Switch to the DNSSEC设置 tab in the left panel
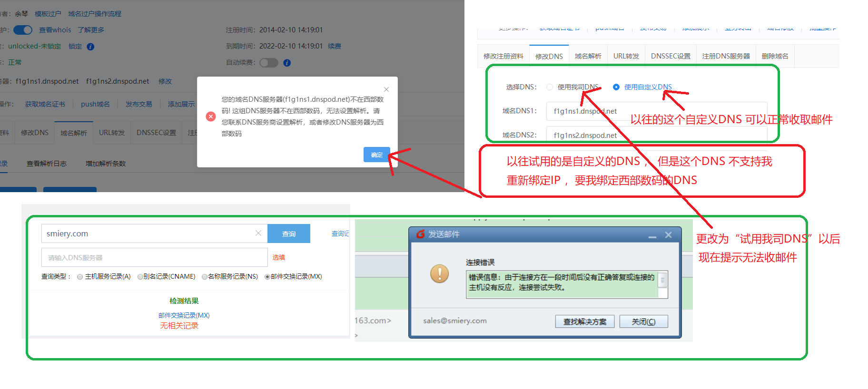The image size is (868, 389). (156, 133)
